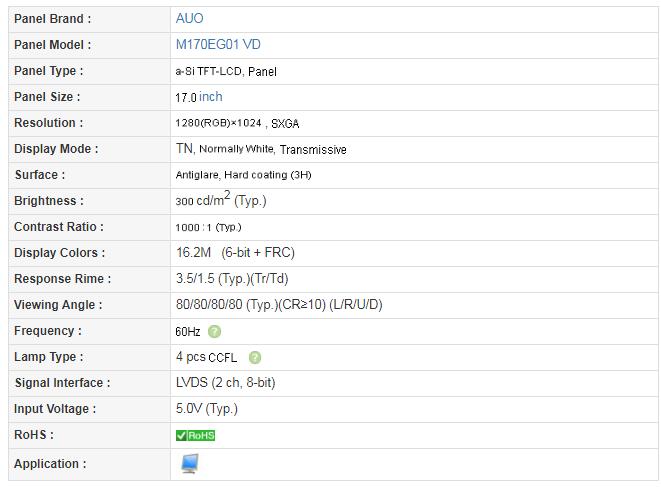
Task: Click the Lamp Type row label
Action: coord(48,357)
